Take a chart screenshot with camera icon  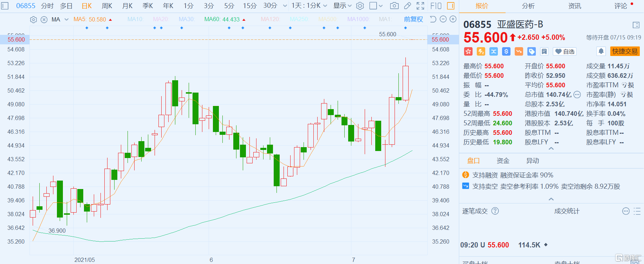(x=394, y=6)
